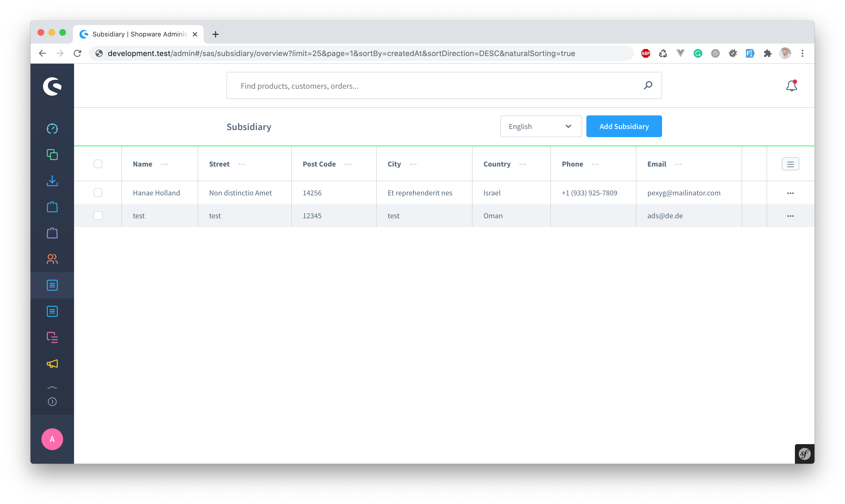Open the Name column options dots
The height and width of the screenshot is (504, 845).
pos(164,164)
